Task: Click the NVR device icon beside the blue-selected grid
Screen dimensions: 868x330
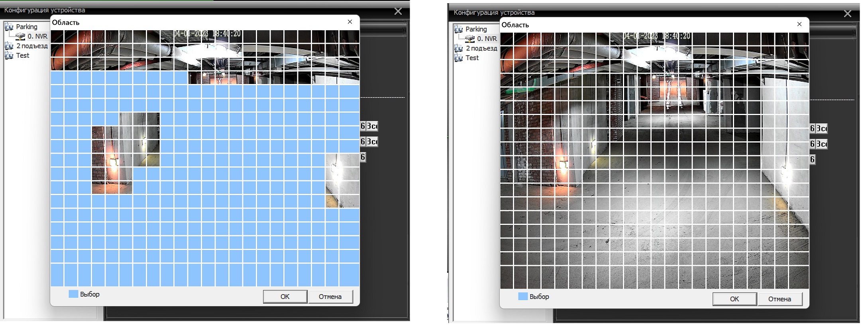Action: (20, 36)
